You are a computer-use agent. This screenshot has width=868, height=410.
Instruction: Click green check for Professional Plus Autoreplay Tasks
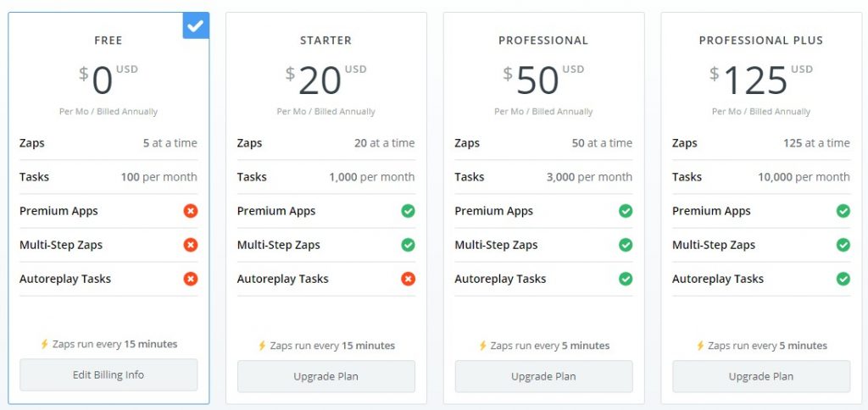point(843,279)
